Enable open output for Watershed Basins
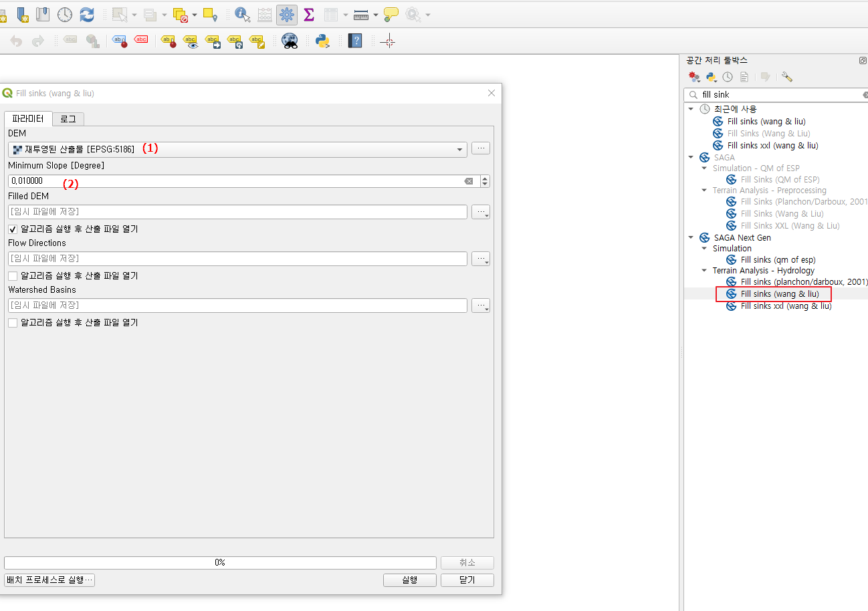 click(13, 323)
